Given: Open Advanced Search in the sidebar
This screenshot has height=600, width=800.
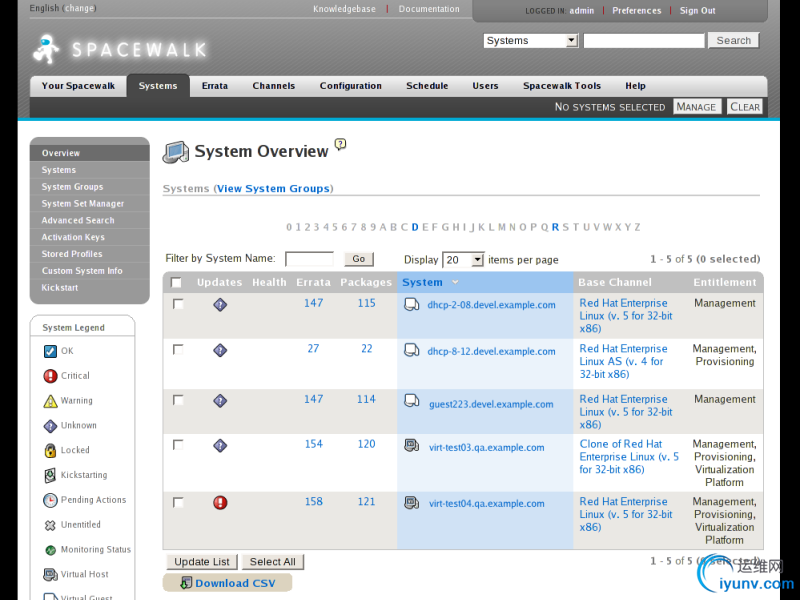Looking at the screenshot, I should (x=90, y=220).
